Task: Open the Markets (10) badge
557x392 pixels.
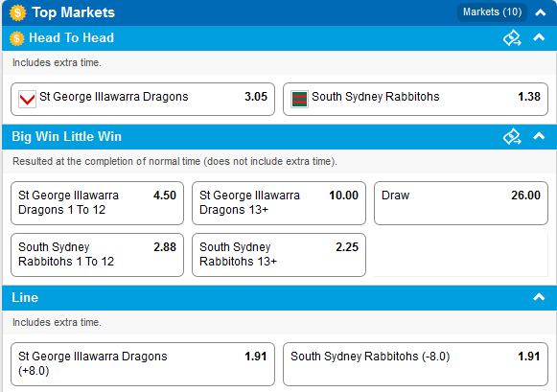Action: (x=492, y=12)
